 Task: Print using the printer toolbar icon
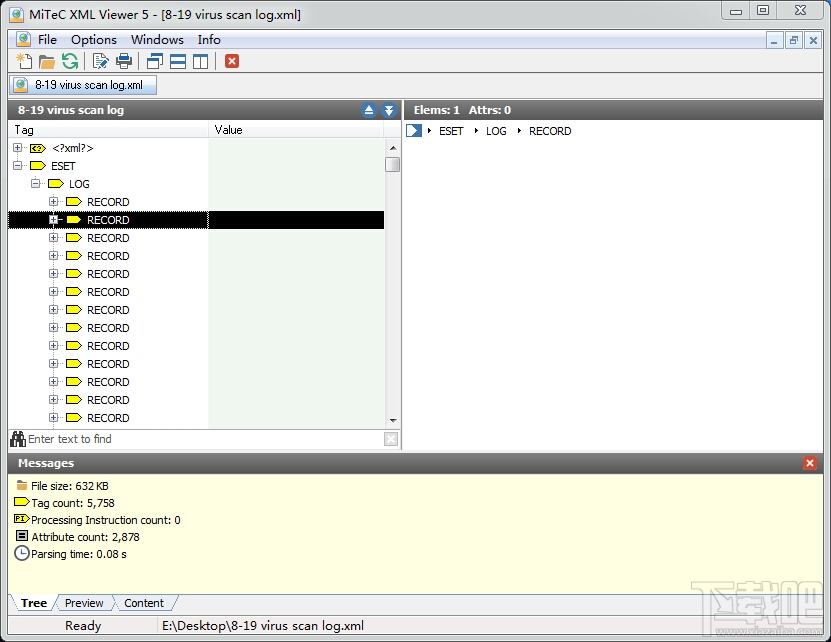coord(124,61)
